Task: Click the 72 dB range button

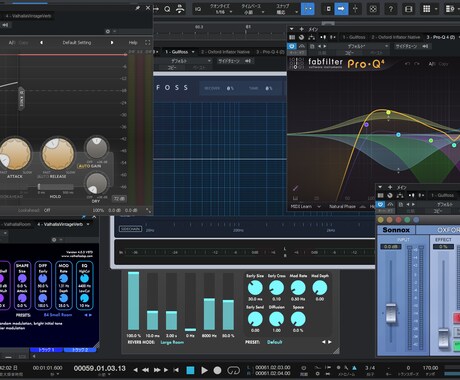Action: click(119, 199)
